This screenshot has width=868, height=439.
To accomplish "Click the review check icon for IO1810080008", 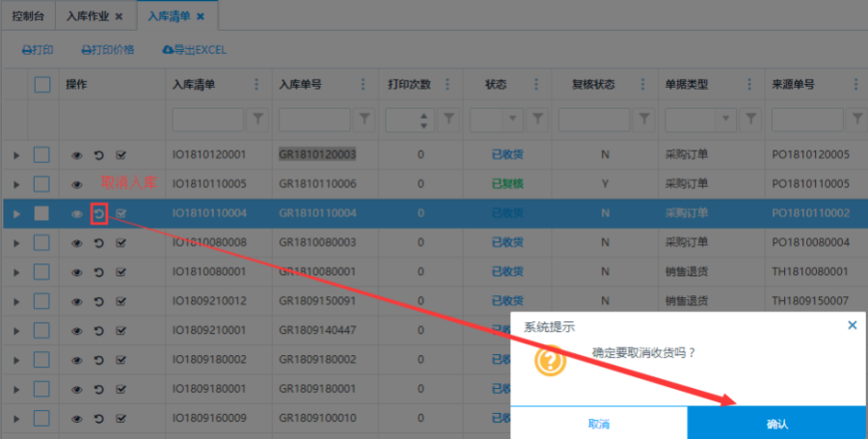I will coord(121,242).
